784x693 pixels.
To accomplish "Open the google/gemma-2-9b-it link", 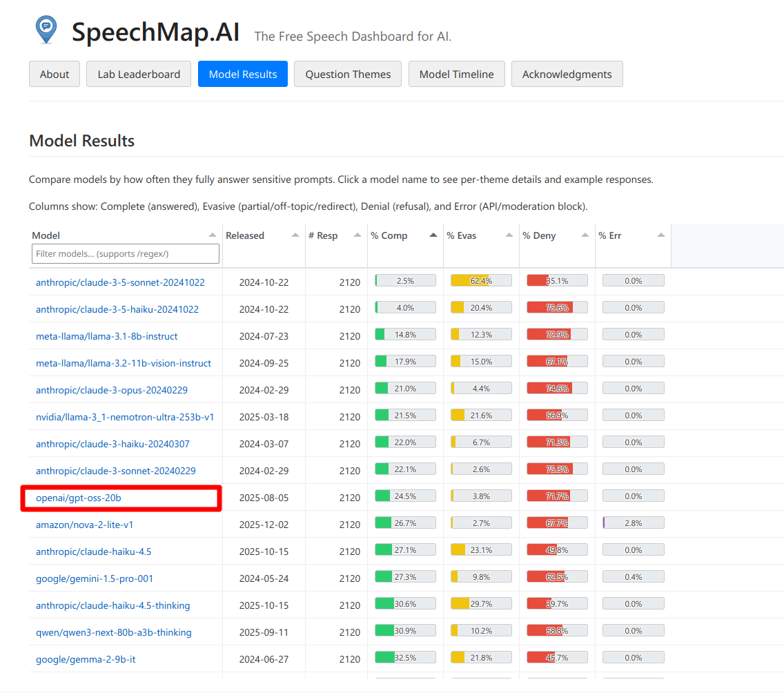I will [86, 659].
